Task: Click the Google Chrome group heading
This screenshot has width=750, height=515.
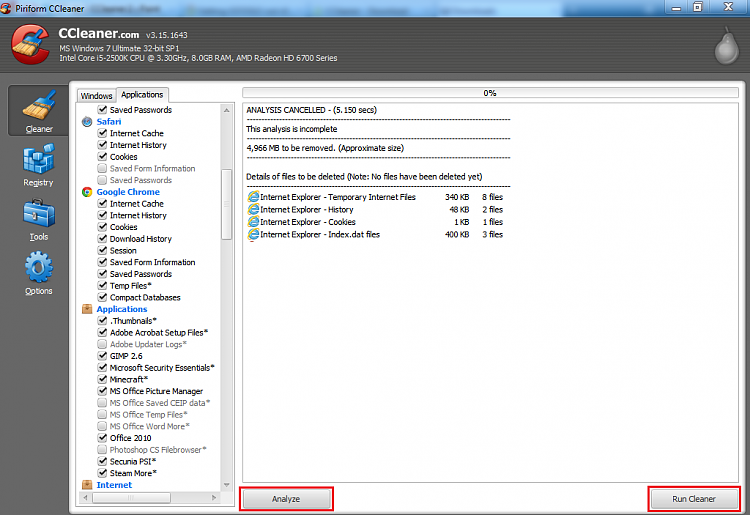Action: (x=128, y=192)
